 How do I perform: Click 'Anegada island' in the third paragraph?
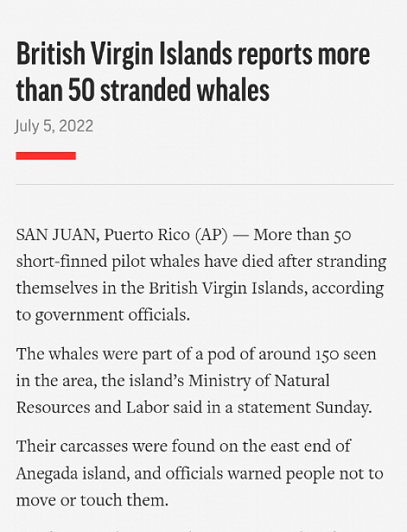pyautogui.click(x=73, y=473)
